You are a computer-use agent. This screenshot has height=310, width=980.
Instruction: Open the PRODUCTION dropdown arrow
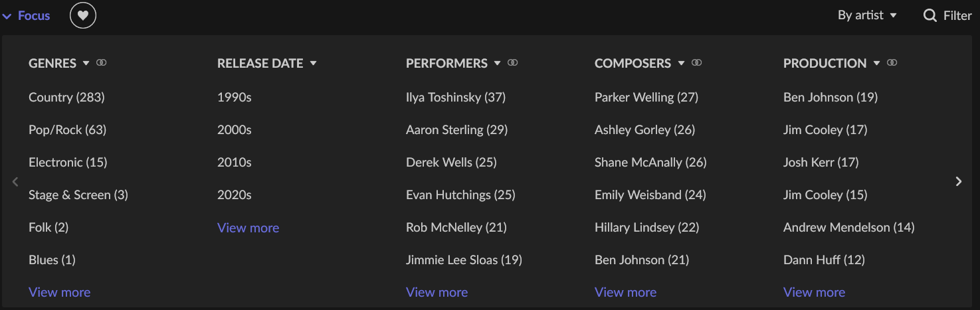[x=876, y=64]
